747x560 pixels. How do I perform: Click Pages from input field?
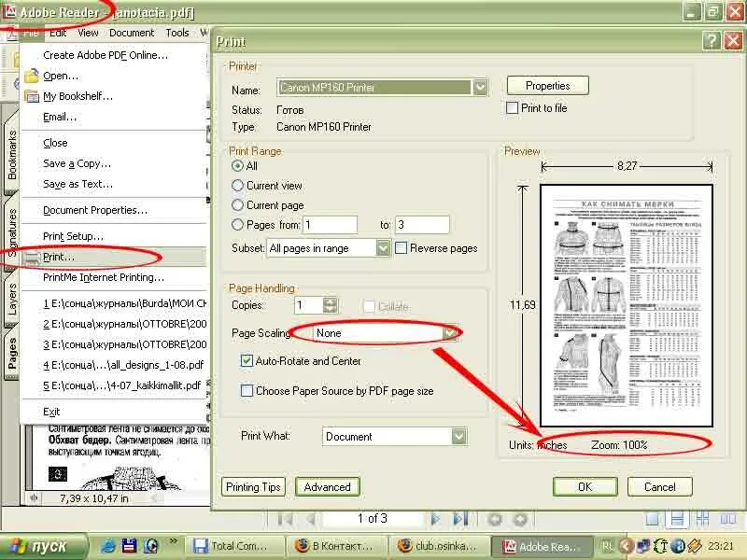coord(330,224)
